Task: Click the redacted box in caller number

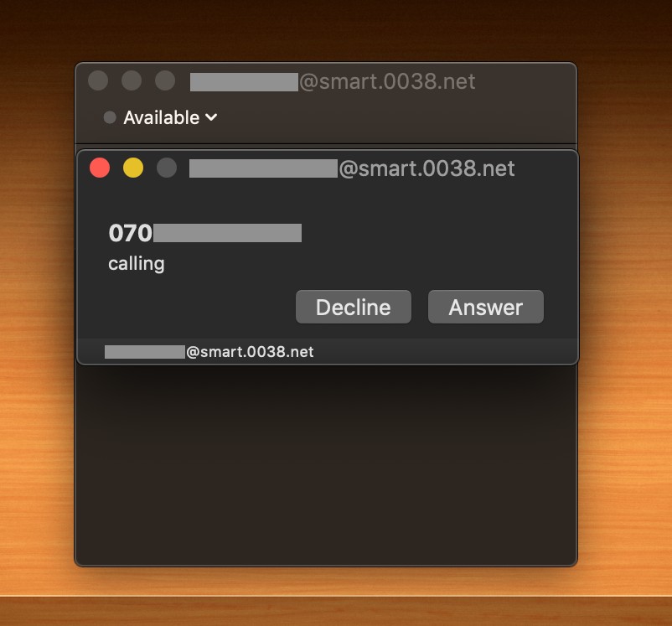Action: [228, 233]
